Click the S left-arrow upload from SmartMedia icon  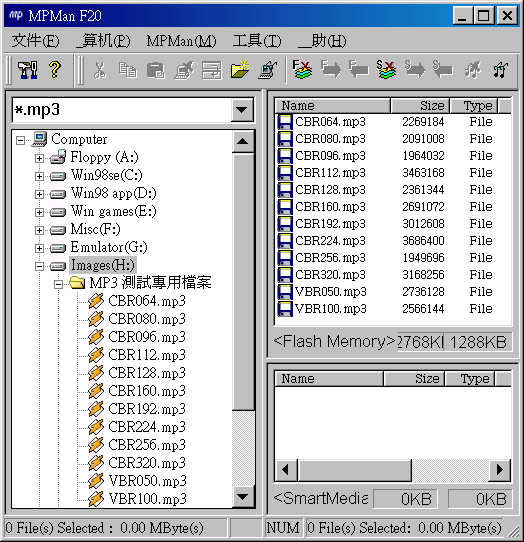[442, 69]
